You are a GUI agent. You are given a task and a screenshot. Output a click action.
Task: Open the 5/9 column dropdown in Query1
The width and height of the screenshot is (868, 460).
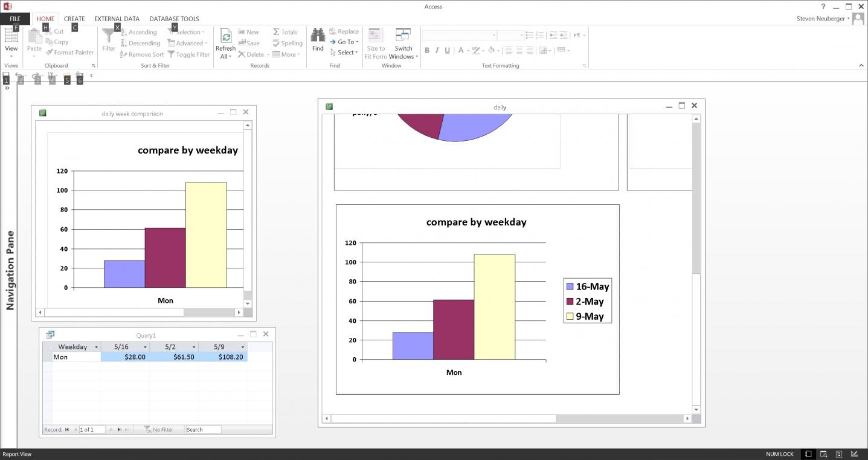[x=243, y=347]
